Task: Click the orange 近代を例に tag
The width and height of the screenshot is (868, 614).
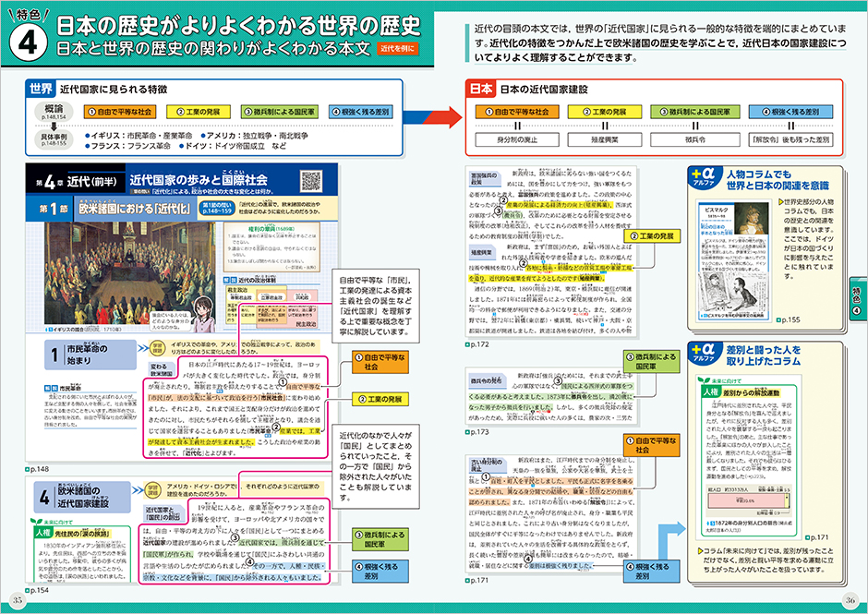Action: pyautogui.click(x=397, y=49)
